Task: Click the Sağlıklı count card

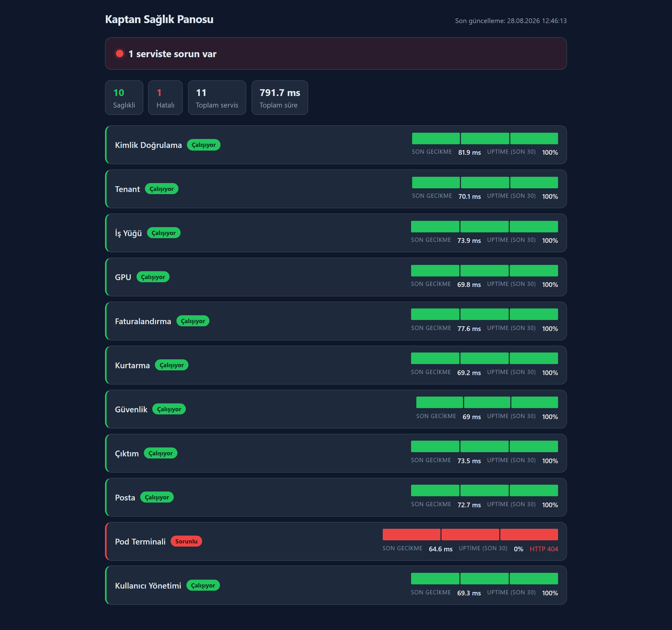Action: (124, 98)
